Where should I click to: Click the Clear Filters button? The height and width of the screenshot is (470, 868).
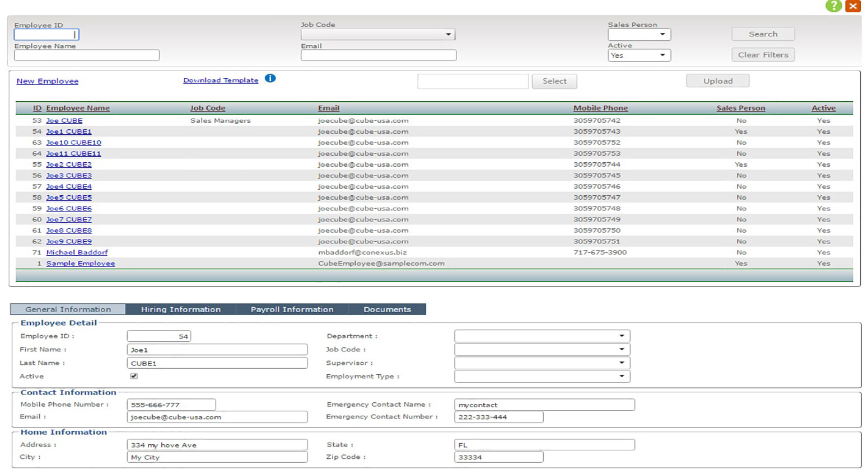(763, 55)
